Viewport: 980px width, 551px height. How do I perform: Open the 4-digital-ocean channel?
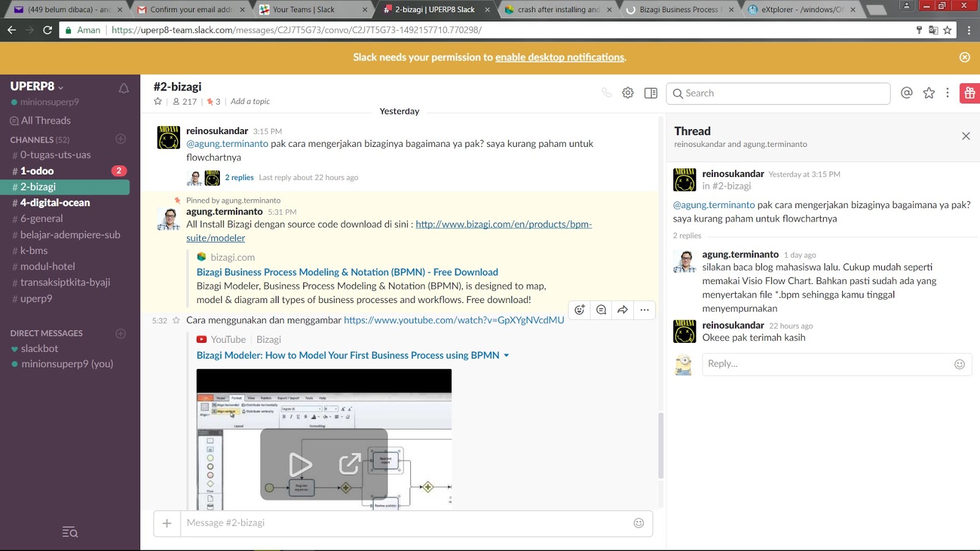click(x=55, y=203)
